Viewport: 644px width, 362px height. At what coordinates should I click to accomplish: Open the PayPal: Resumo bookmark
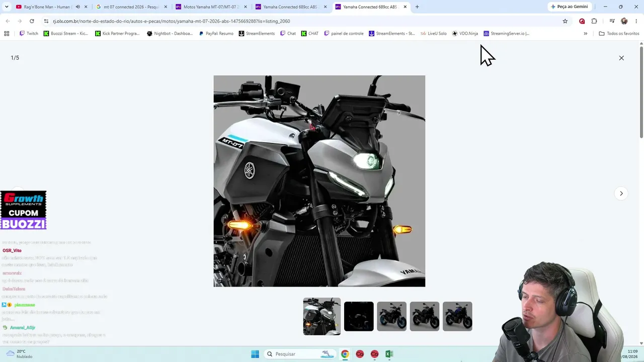tap(216, 34)
